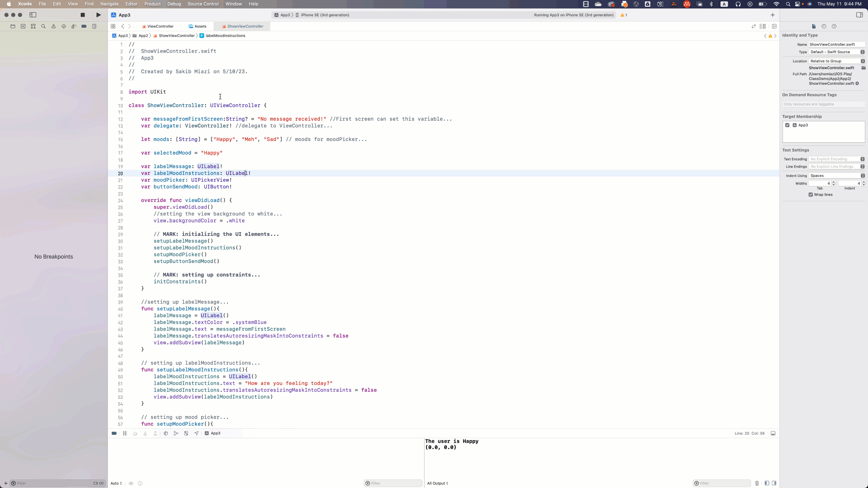Click the issue warning badge in the activity bar
Screen dimensions: 868x488
point(624,15)
